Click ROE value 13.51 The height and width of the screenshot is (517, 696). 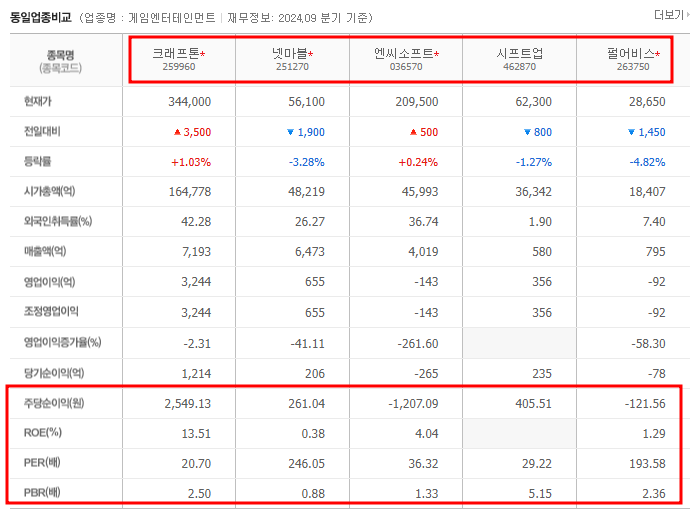[x=196, y=434]
